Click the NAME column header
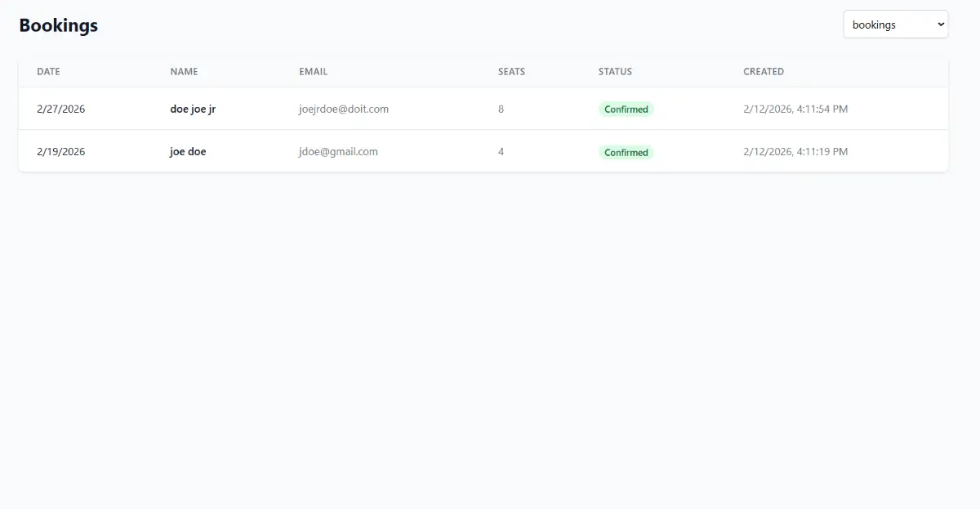Screen dimensions: 980x509 184,72
